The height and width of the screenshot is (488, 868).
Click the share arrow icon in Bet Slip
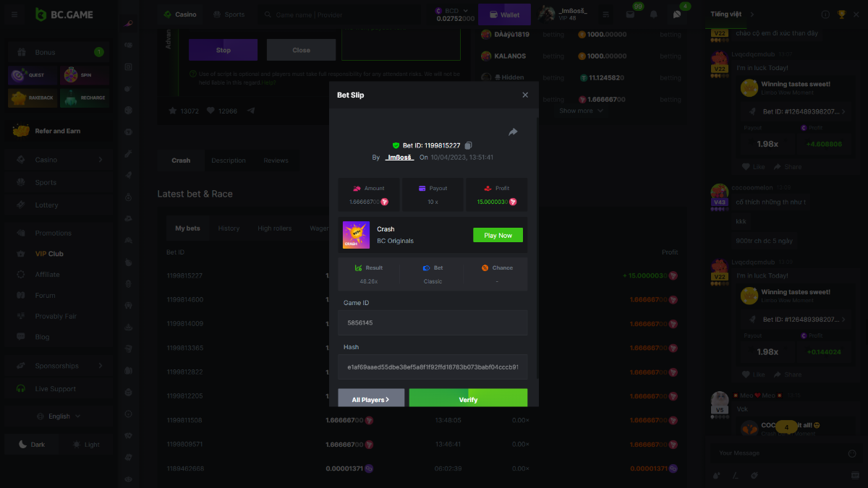coord(513,132)
